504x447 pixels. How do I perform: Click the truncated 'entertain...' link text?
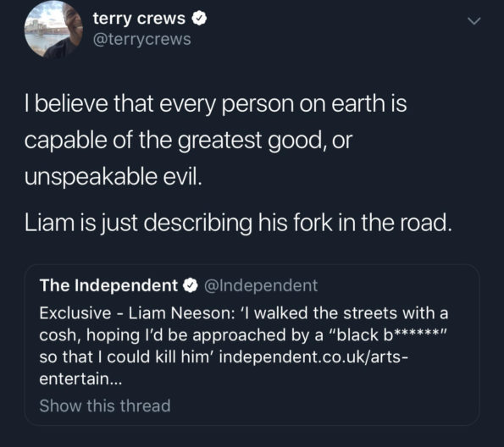80,378
